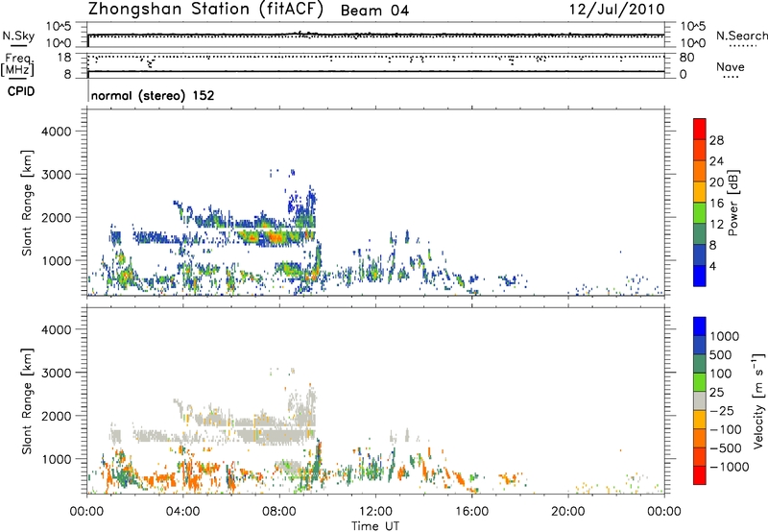768x532 pixels.
Task: Click the Freq. [MHz] axis label
Action: pyautogui.click(x=18, y=64)
